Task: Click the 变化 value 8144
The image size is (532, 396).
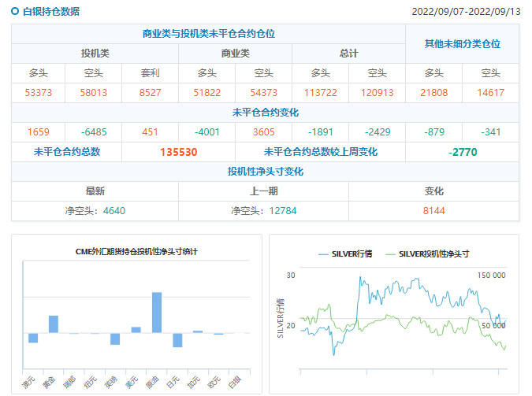Action: [x=433, y=211]
